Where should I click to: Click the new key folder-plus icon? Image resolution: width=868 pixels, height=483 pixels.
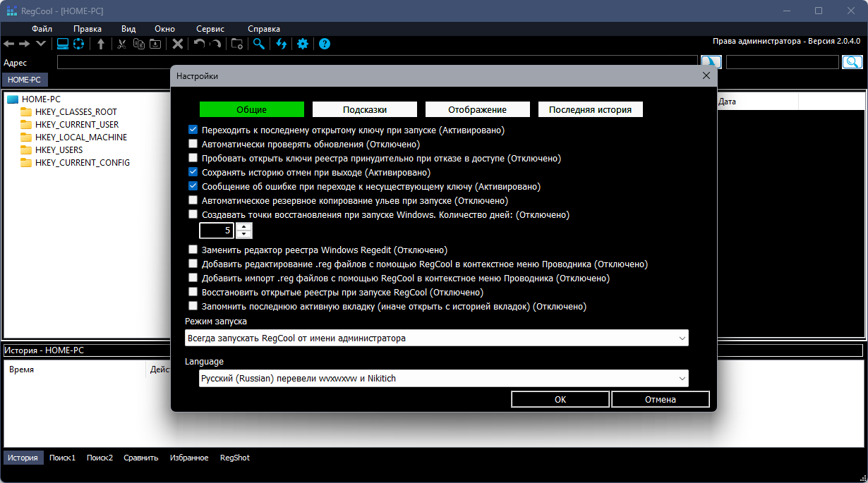click(x=237, y=44)
